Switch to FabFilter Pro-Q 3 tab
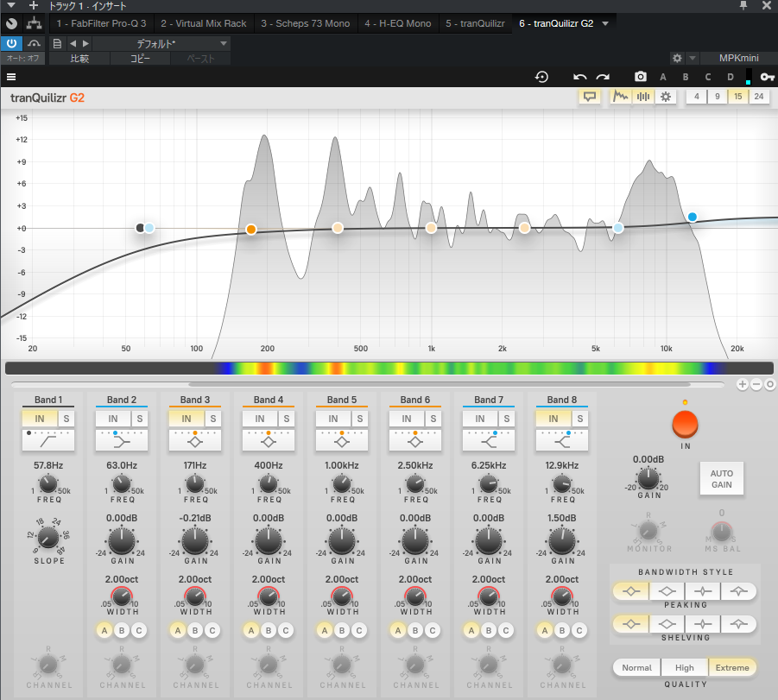This screenshot has width=778, height=700. (101, 23)
